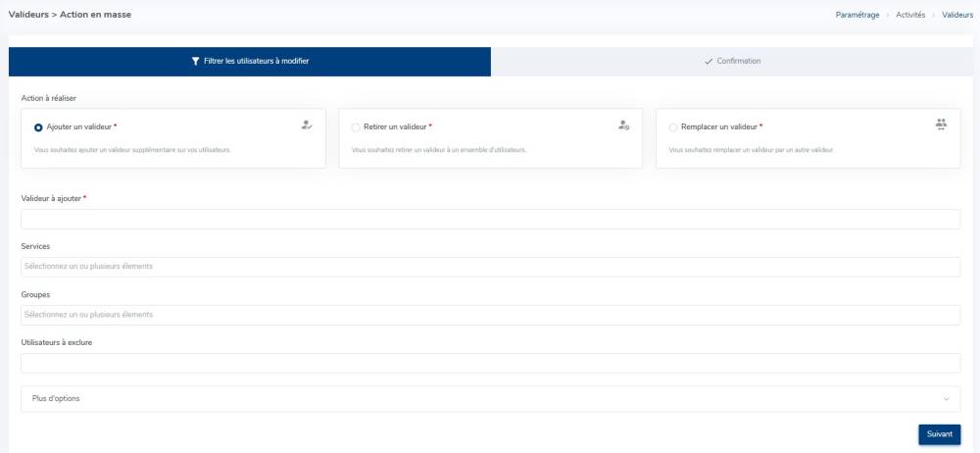Open the Paramétrage breadcrumb link
The image size is (980, 453).
tap(857, 16)
